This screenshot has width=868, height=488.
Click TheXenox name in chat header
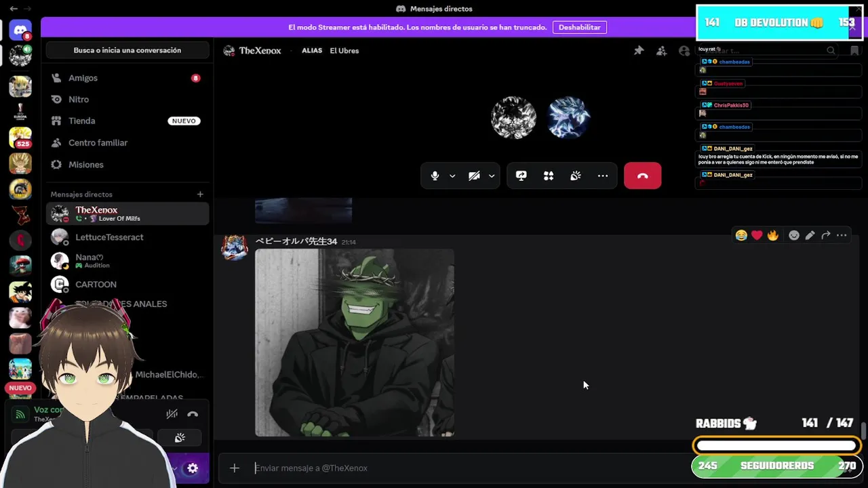(x=260, y=50)
